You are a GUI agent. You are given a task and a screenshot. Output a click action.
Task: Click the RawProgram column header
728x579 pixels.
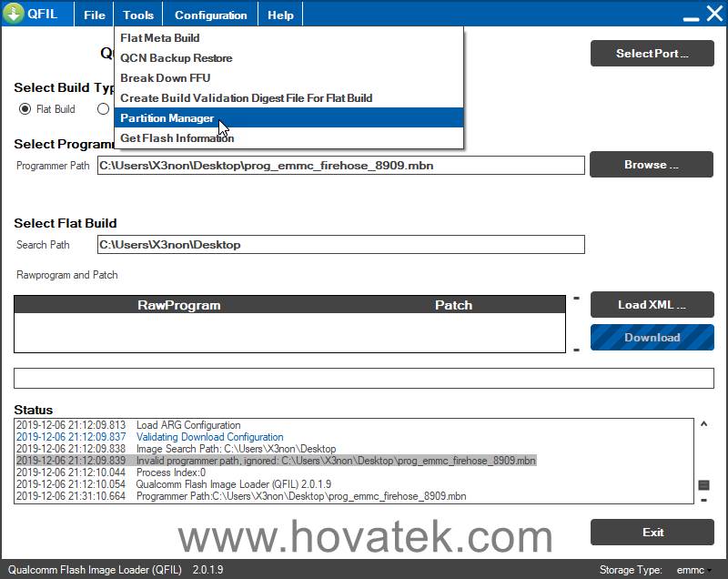[178, 305]
